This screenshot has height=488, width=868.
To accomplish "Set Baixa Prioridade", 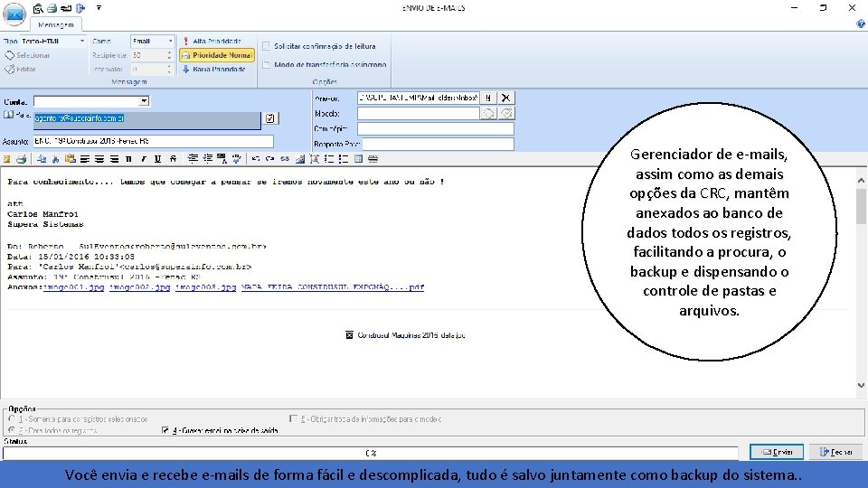I will 213,70.
